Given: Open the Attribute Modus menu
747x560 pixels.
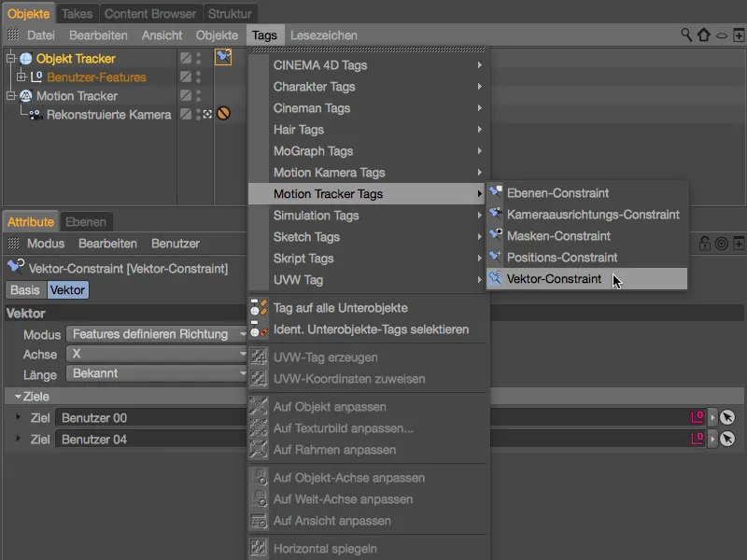Looking at the screenshot, I should coord(46,244).
